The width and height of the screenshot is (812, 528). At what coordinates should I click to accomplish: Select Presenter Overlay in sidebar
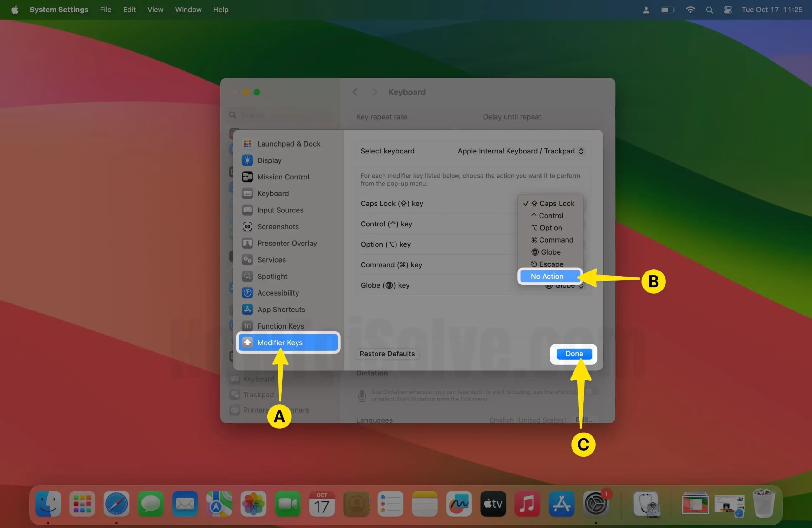(287, 243)
